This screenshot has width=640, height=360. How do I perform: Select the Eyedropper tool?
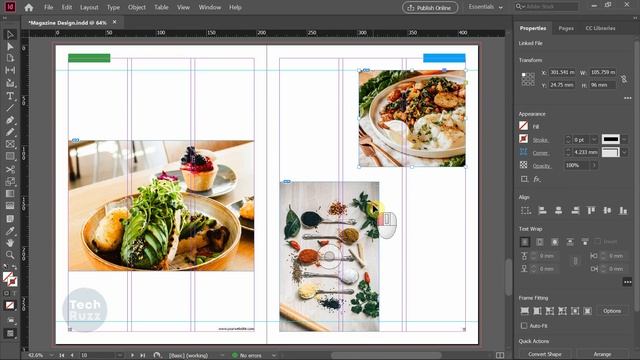(10, 231)
